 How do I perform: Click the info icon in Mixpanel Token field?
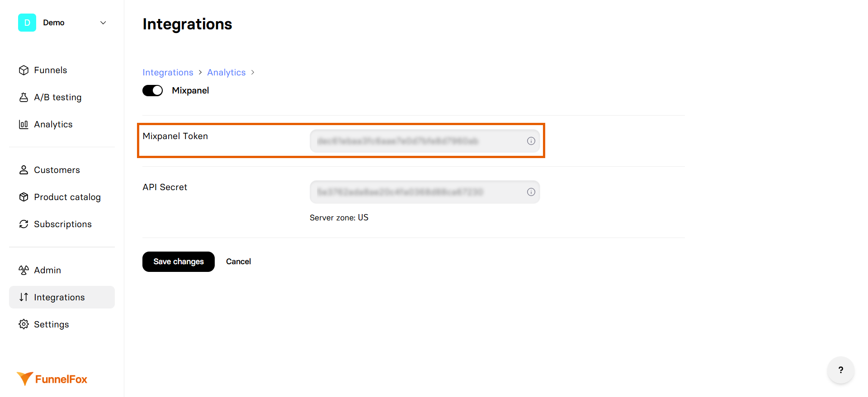coord(531,141)
